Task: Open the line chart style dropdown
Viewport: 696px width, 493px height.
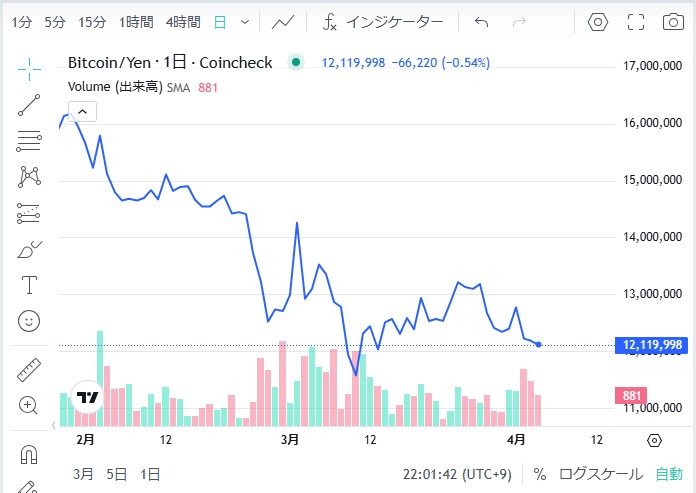Action: click(283, 21)
